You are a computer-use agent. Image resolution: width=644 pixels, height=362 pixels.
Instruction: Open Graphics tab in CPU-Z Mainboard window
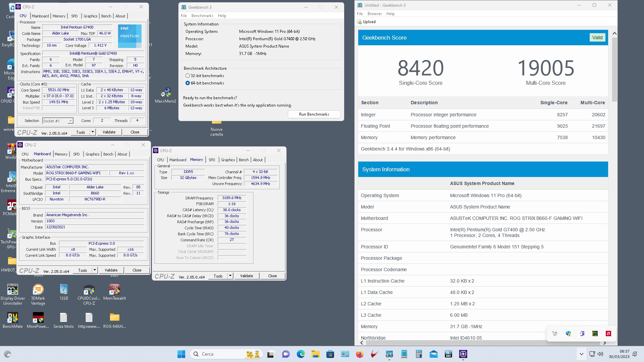(92, 154)
